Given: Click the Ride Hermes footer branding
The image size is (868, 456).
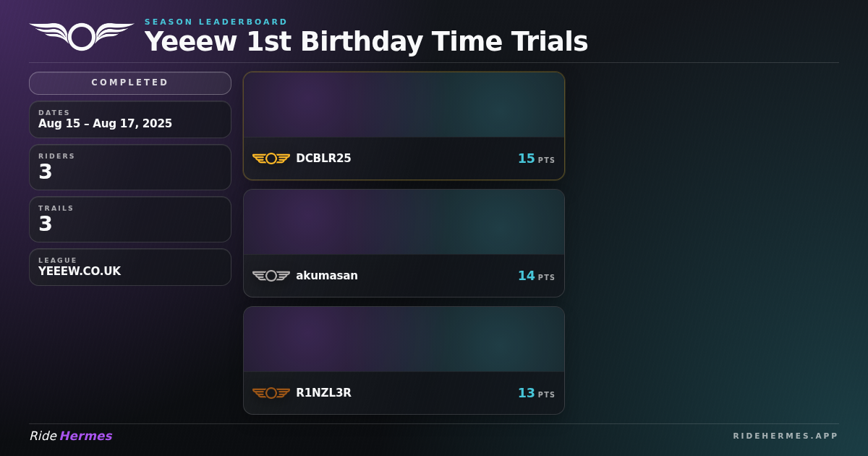Looking at the screenshot, I should [x=71, y=436].
